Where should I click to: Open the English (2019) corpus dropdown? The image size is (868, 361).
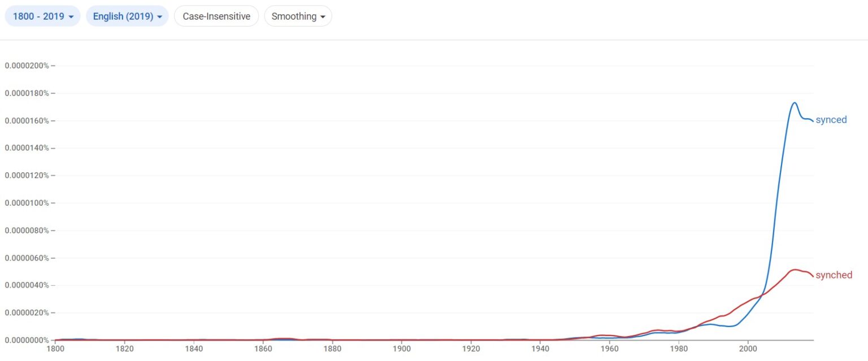tap(127, 16)
